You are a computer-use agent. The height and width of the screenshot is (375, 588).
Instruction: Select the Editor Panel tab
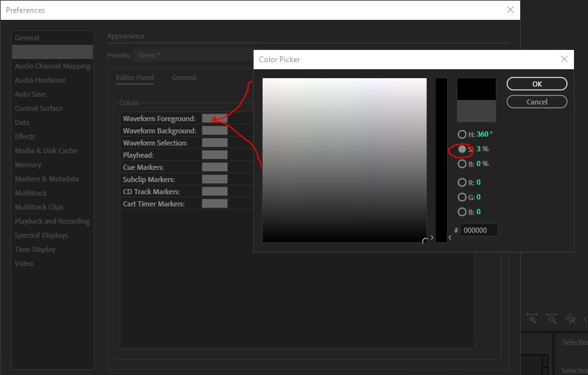(135, 77)
